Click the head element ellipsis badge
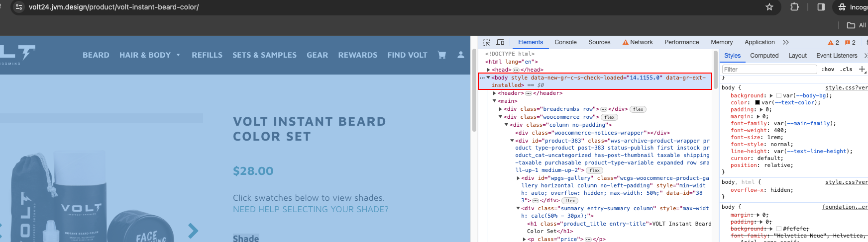Screen dimensions: 868x242 (x=516, y=70)
